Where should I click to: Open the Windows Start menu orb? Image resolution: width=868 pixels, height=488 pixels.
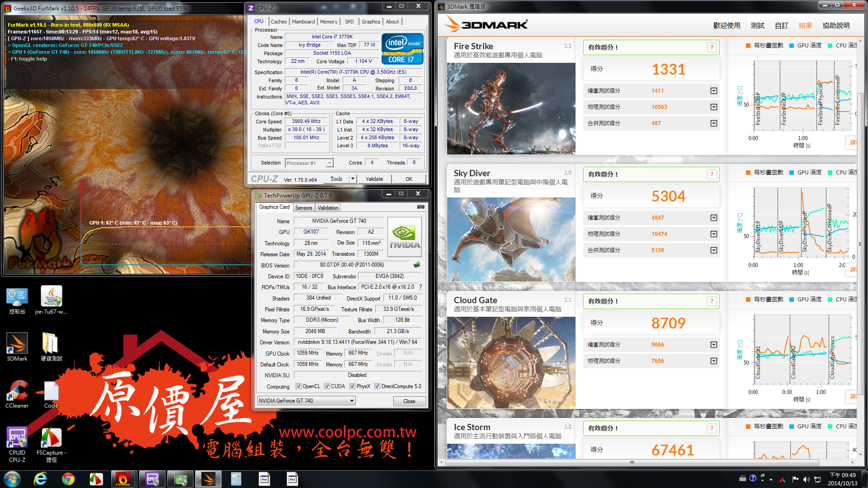point(12,479)
